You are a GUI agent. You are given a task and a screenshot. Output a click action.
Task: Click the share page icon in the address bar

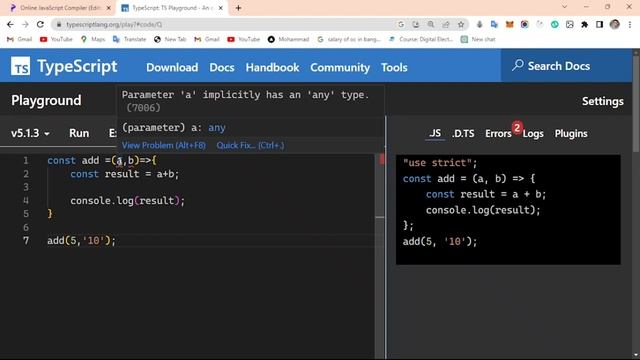click(x=446, y=24)
